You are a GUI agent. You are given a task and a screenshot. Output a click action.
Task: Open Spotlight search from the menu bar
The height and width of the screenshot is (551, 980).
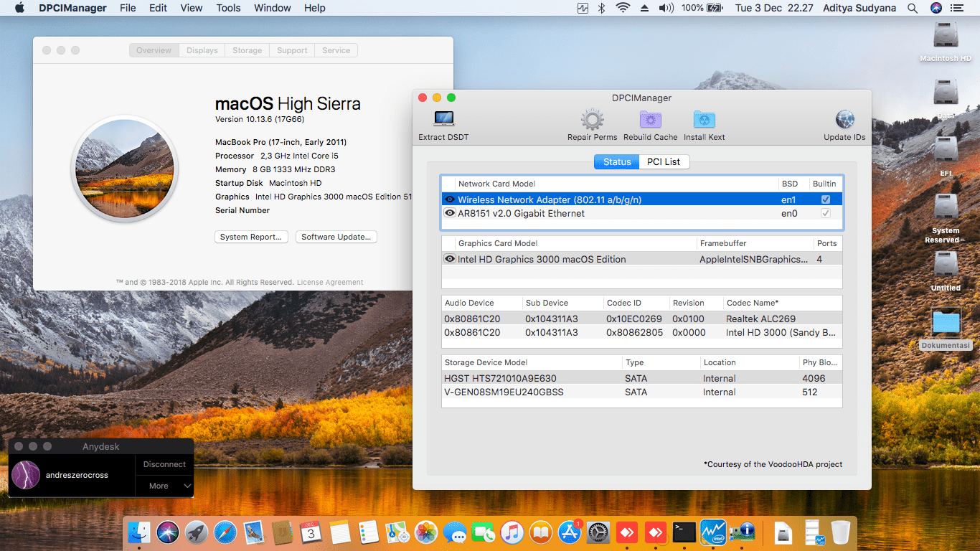coord(911,8)
